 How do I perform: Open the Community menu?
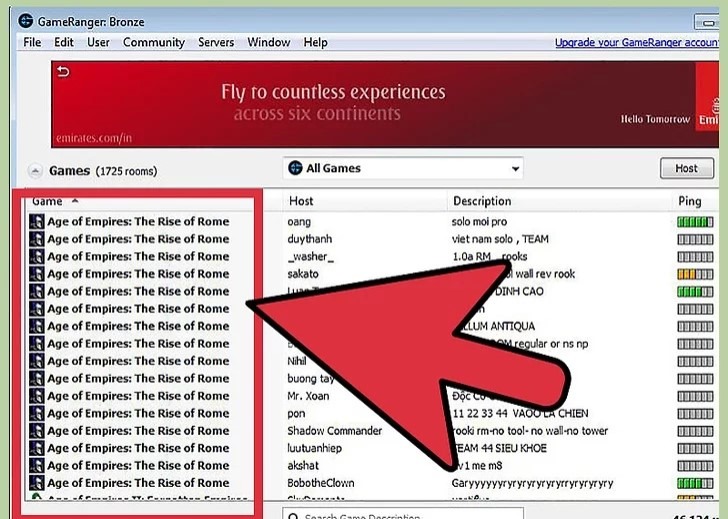pos(154,42)
